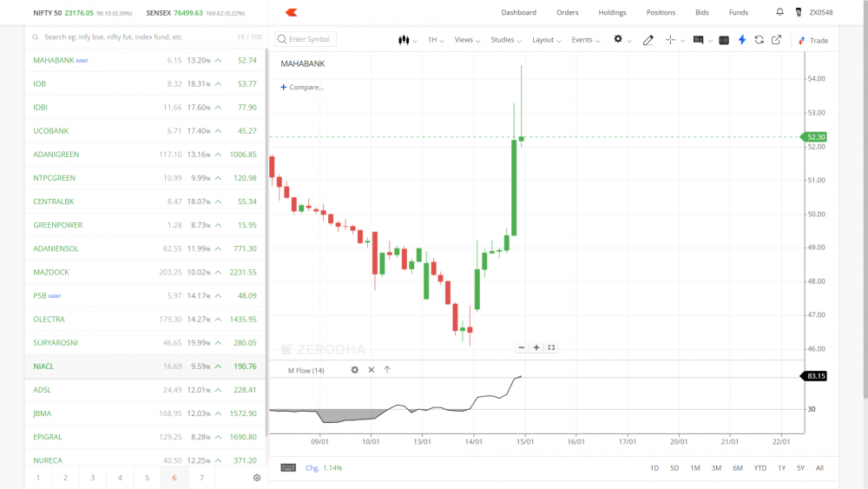Open chart settings gear
The width and height of the screenshot is (868, 489).
pos(618,39)
